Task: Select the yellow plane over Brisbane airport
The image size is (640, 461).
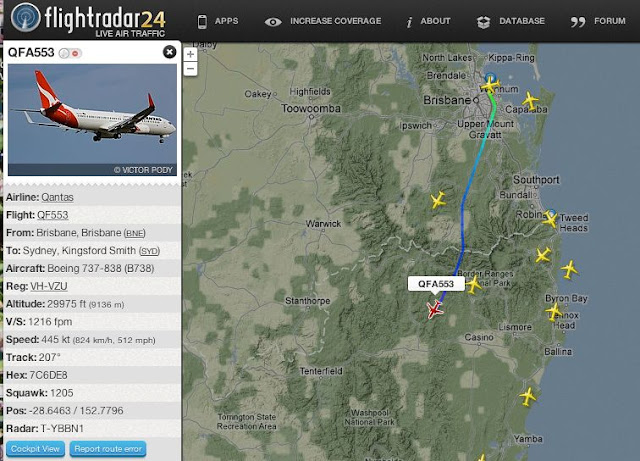Action: pyautogui.click(x=490, y=85)
